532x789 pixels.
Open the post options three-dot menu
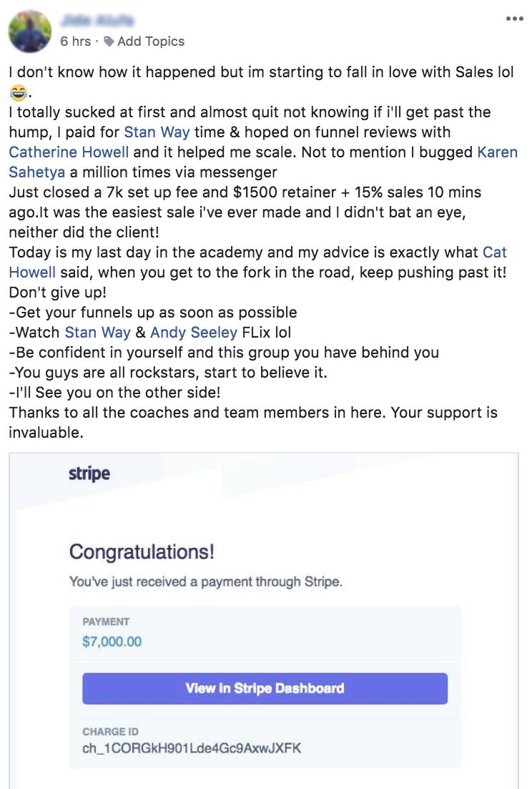click(514, 19)
